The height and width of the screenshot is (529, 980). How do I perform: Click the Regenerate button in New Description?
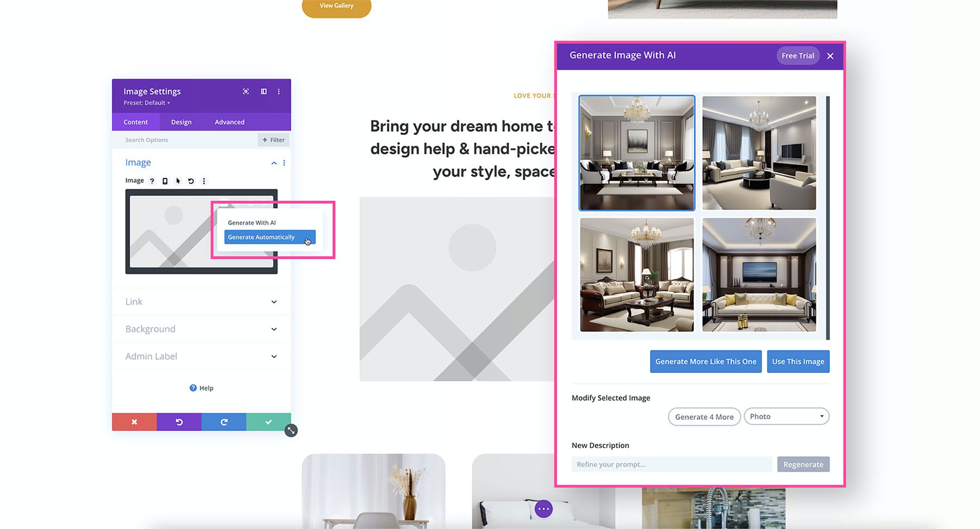[804, 464]
